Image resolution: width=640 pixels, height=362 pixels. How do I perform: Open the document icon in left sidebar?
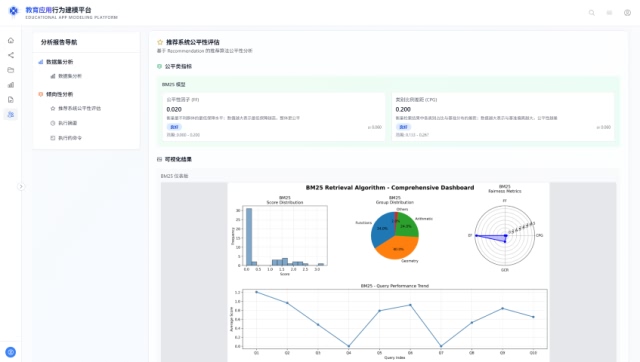pos(11,100)
